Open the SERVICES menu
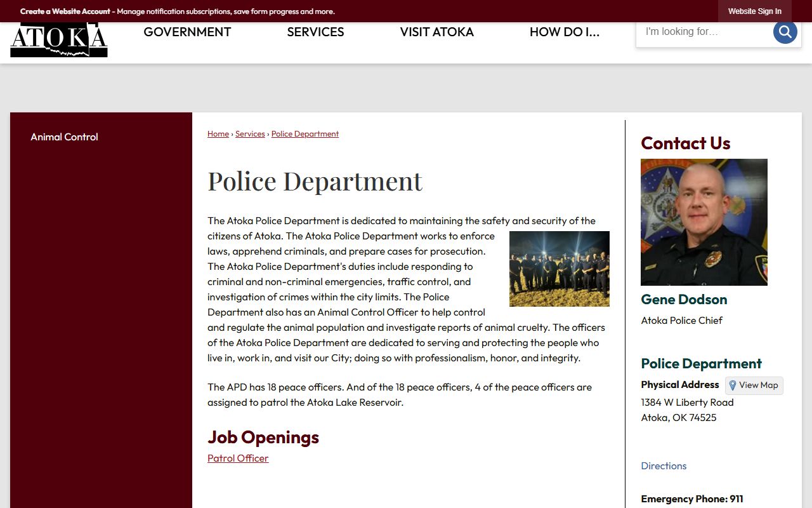 pos(315,32)
